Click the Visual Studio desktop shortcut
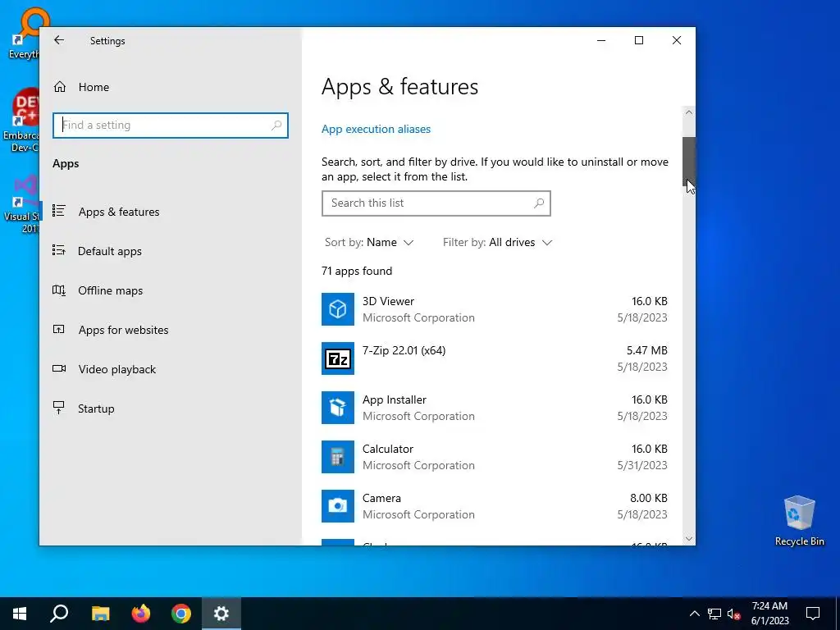Image resolution: width=840 pixels, height=630 pixels. [x=21, y=204]
